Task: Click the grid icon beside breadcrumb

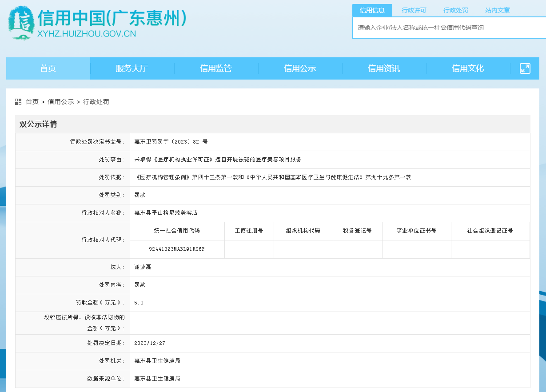Action: pos(18,102)
